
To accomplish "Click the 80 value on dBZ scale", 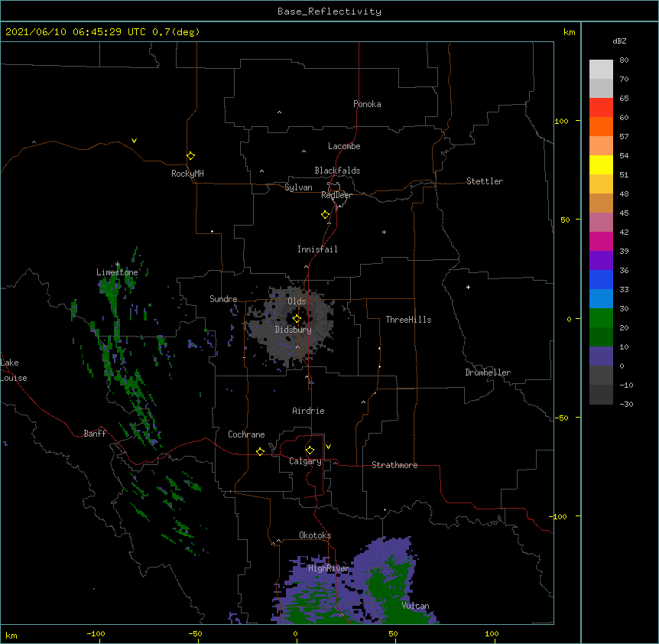I will [624, 60].
